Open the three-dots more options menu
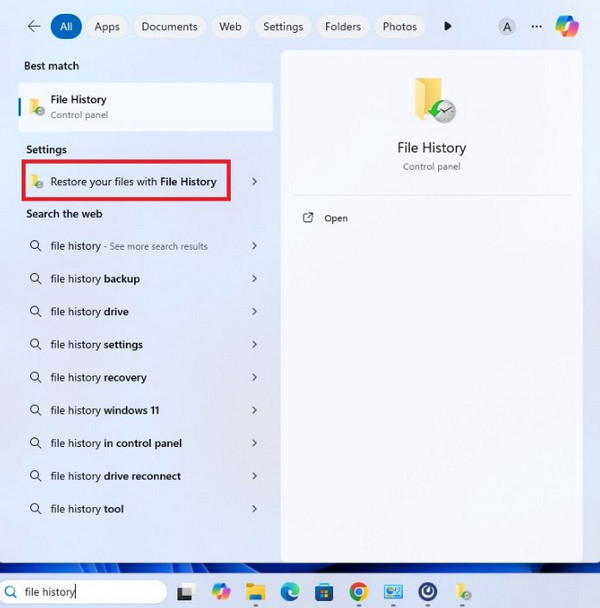The width and height of the screenshot is (600, 608). click(536, 26)
